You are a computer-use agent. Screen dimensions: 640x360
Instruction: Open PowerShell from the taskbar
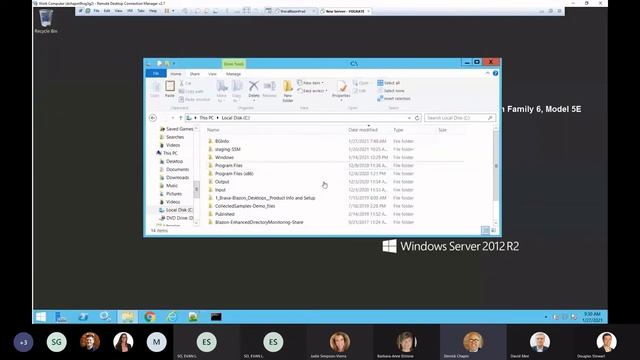point(83,317)
